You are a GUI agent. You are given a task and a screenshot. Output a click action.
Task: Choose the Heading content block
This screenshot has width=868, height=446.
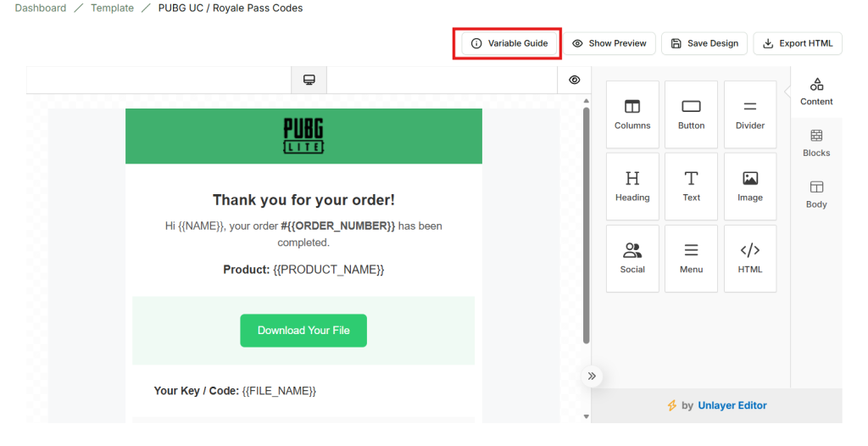[x=632, y=187]
